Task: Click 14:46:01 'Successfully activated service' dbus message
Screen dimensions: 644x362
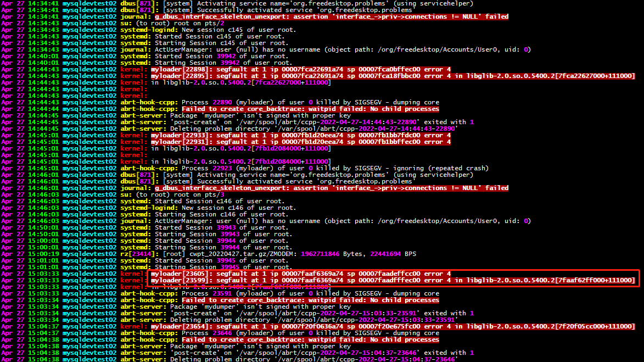Action: pos(289,181)
